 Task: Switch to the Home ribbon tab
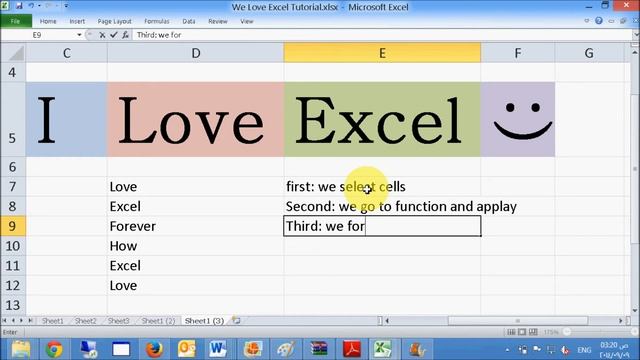coord(48,21)
